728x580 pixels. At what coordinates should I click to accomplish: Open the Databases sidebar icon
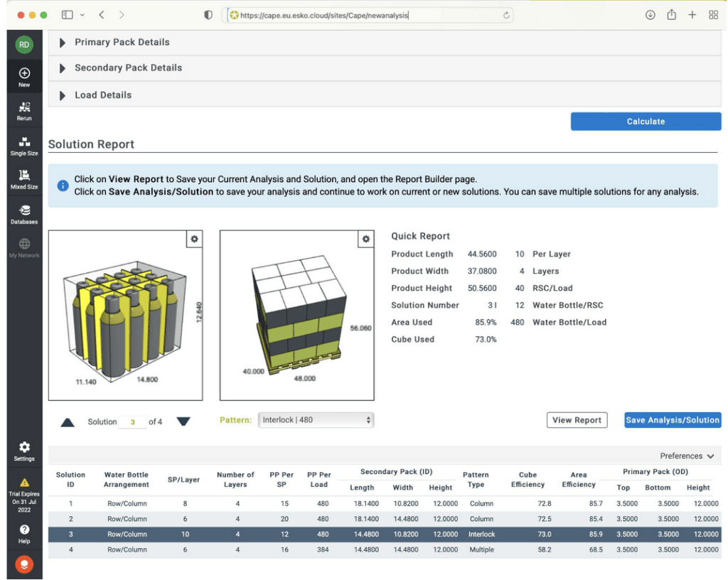pyautogui.click(x=24, y=213)
